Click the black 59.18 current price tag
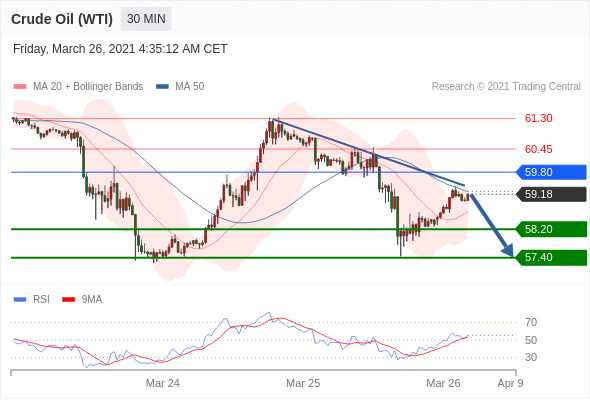 click(x=551, y=194)
